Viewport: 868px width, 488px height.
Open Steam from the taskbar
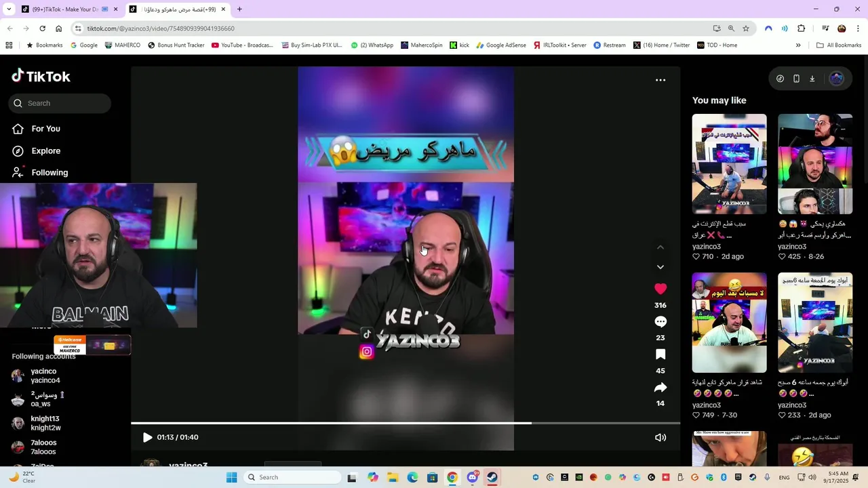coord(492,477)
